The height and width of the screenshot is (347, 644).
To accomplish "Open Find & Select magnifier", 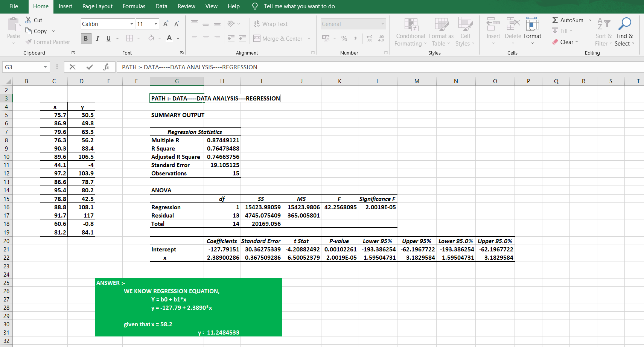I will click(x=624, y=24).
